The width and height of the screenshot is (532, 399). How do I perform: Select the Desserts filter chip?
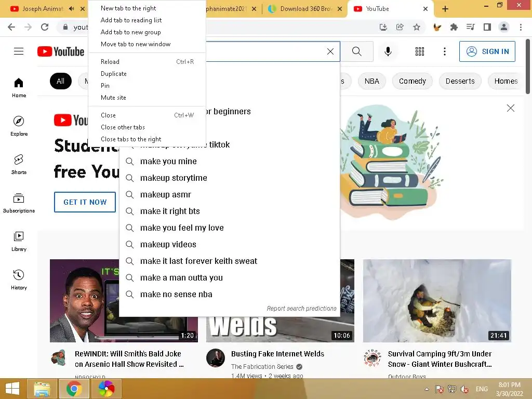click(x=460, y=81)
